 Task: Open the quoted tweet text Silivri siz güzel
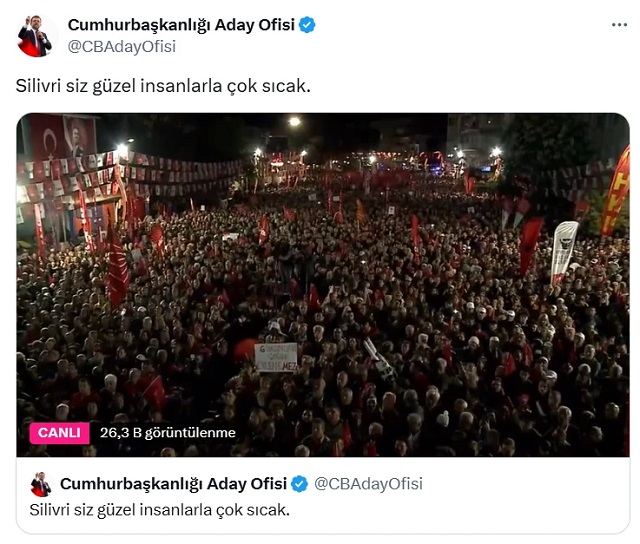(160, 510)
